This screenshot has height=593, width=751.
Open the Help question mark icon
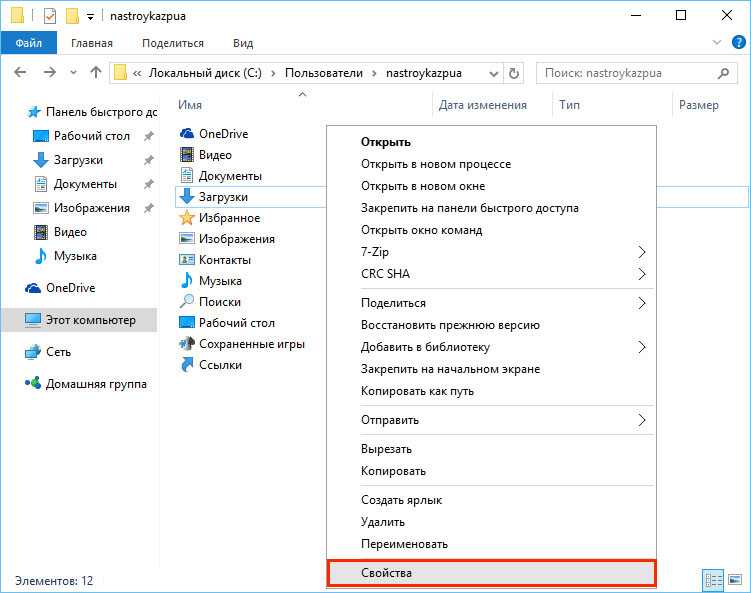click(739, 42)
